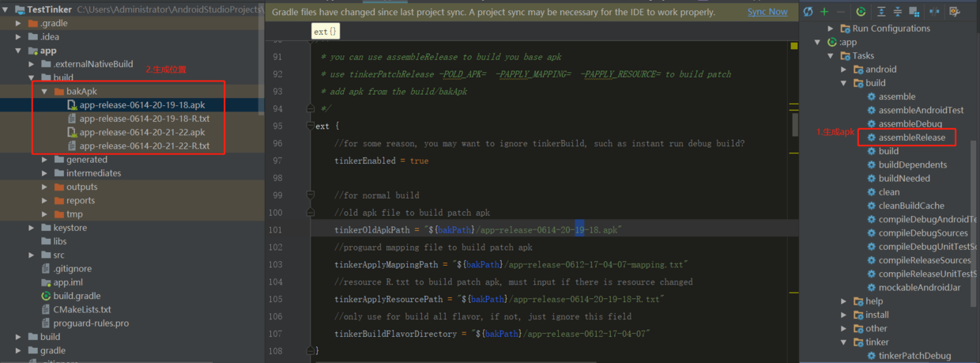Expand the intermediates folder
Screen dimensions: 980x363
pos(45,173)
